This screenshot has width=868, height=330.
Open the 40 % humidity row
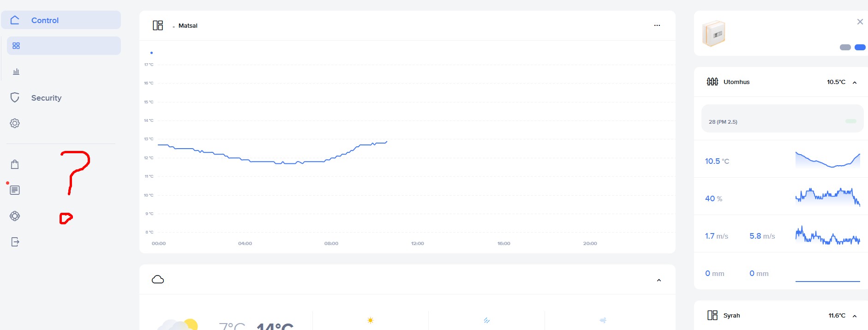(x=781, y=198)
